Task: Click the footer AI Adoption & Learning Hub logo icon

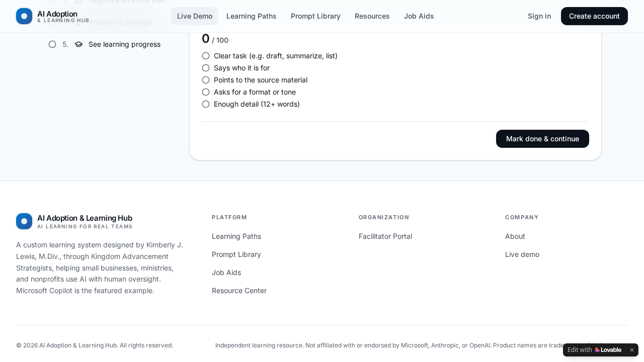Action: pyautogui.click(x=24, y=221)
